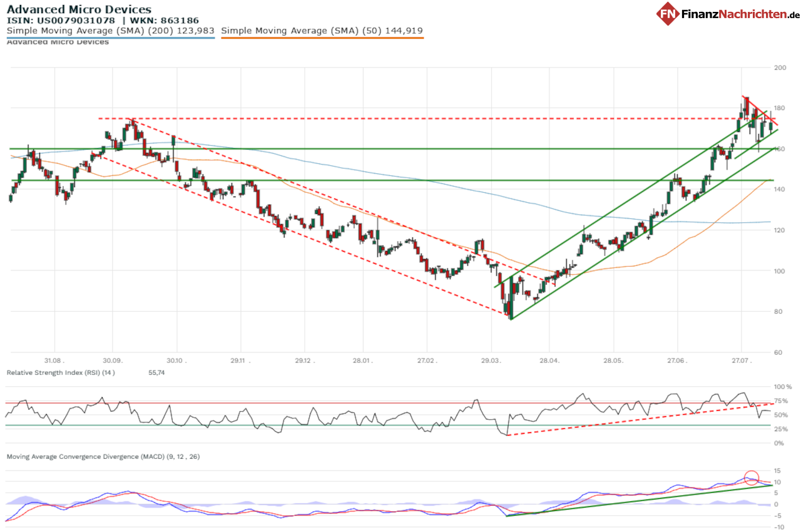Click the 80 price axis label
The height and width of the screenshot is (532, 801).
(x=778, y=312)
